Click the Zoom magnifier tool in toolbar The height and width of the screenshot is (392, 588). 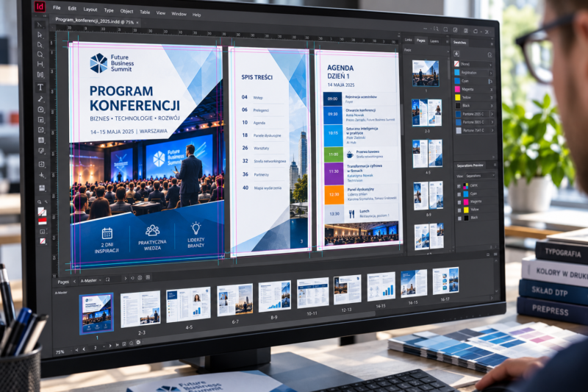point(40,202)
